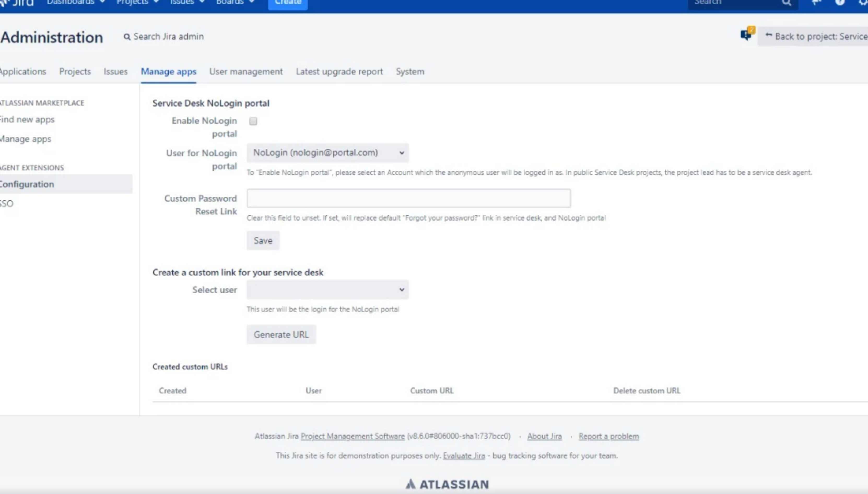
Task: Open the Select user dropdown
Action: 327,290
